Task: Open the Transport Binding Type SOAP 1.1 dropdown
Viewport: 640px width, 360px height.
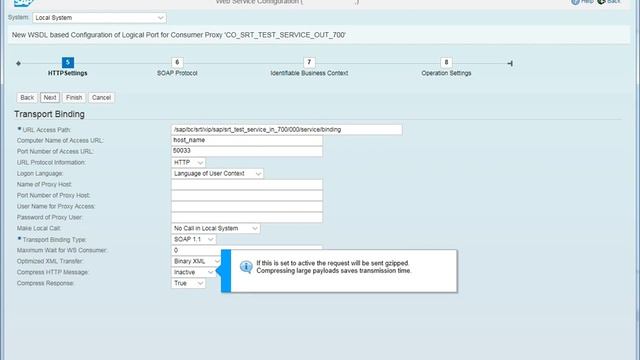Action: (193, 239)
